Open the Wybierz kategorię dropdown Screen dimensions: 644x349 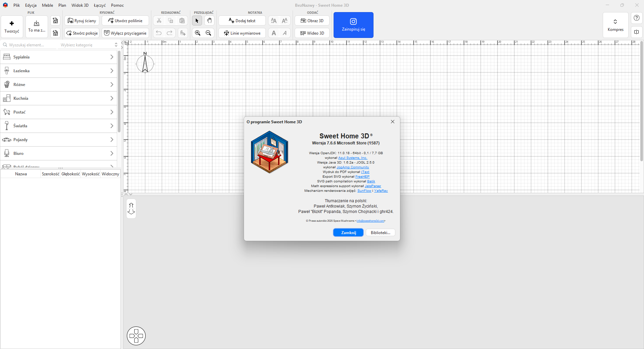point(89,45)
